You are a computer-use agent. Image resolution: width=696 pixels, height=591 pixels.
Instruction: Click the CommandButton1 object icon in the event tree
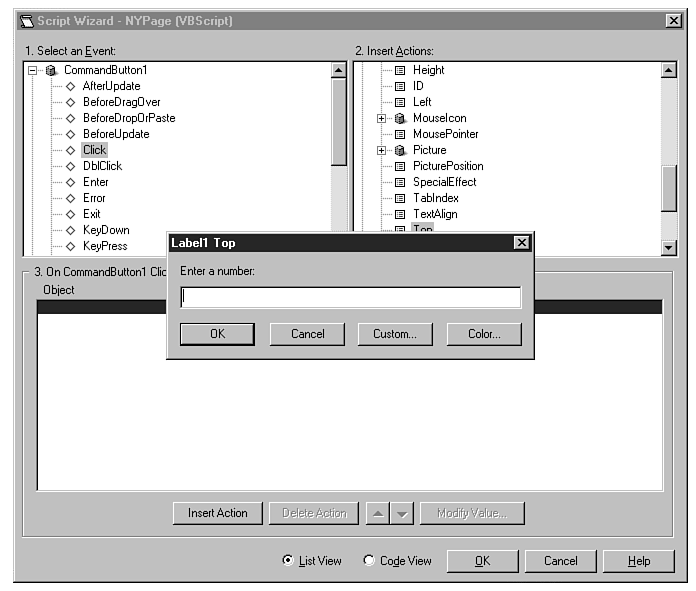click(51, 70)
